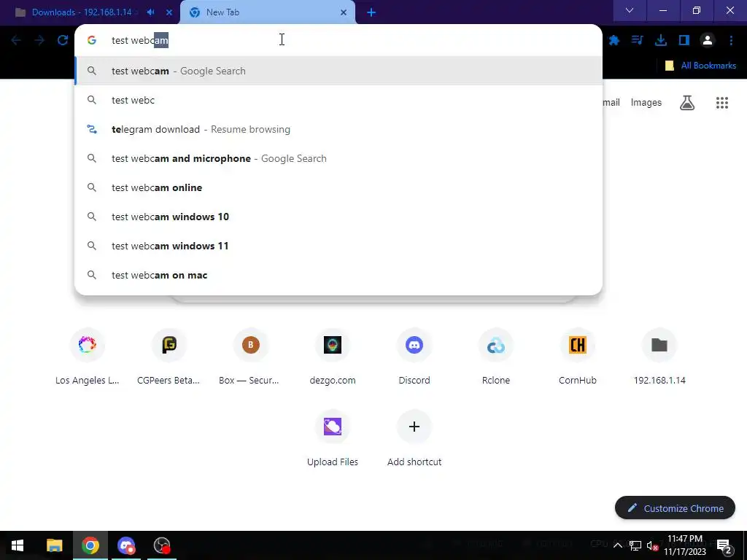Open the Downloads toolbar icon
This screenshot has width=747, height=560.
click(660, 41)
